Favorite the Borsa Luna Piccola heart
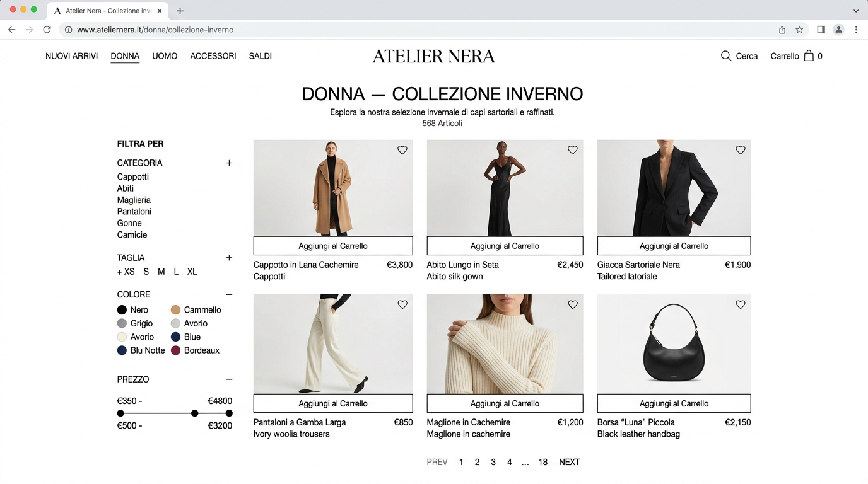The width and height of the screenshot is (868, 484). tap(741, 304)
